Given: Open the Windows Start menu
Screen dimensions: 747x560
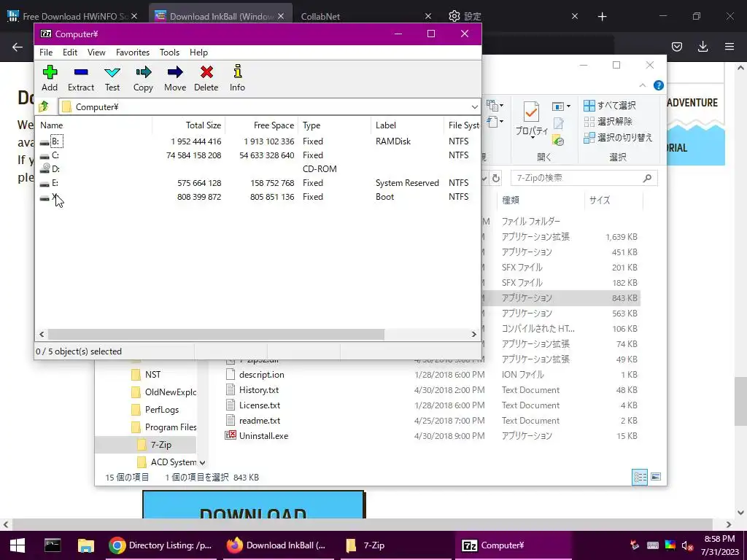Looking at the screenshot, I should [x=18, y=545].
